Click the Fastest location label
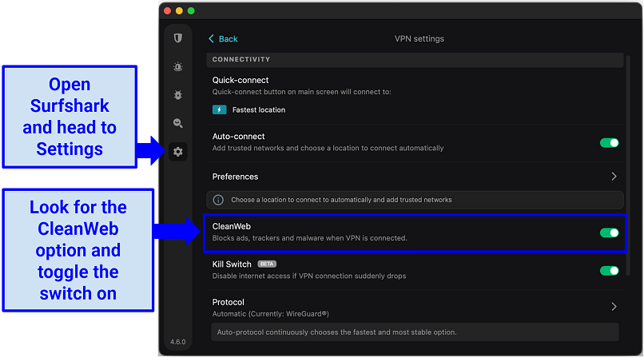Viewport: 644px width, 358px height. click(259, 109)
